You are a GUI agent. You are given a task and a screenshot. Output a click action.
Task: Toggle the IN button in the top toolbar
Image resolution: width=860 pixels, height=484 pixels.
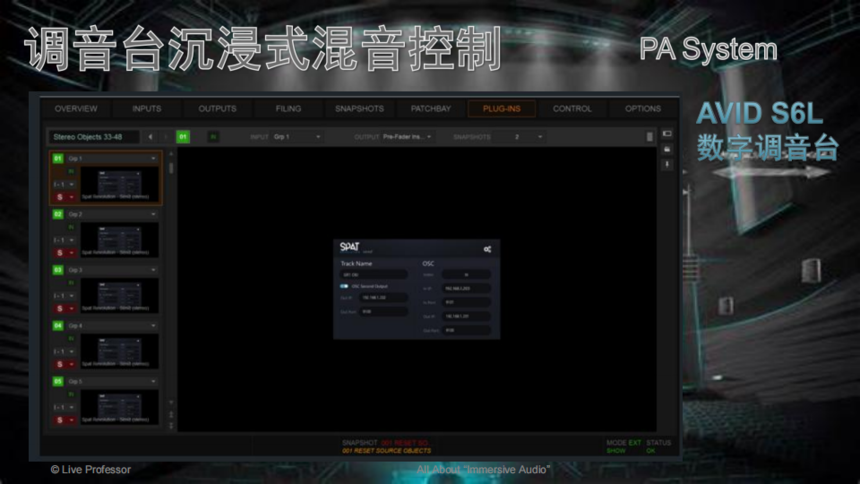[213, 137]
